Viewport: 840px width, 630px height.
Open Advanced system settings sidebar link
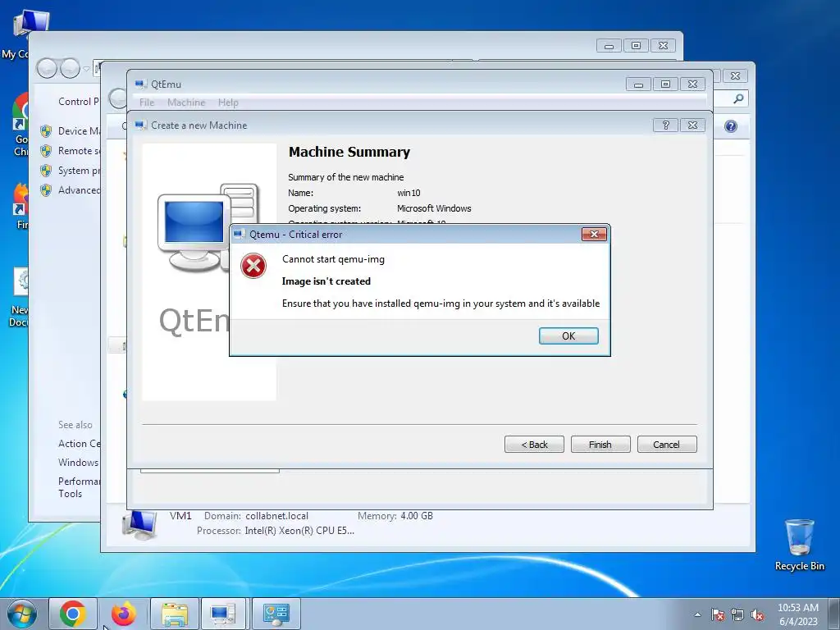78,190
